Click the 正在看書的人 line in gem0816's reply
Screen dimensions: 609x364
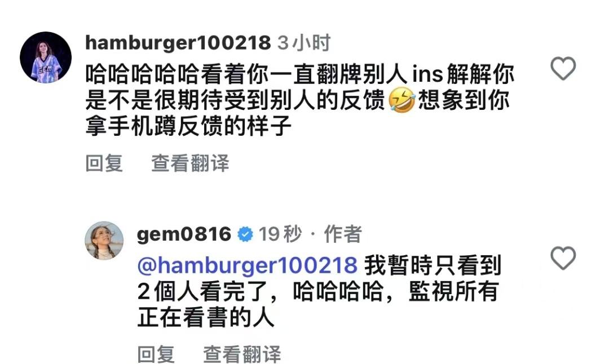point(206,318)
